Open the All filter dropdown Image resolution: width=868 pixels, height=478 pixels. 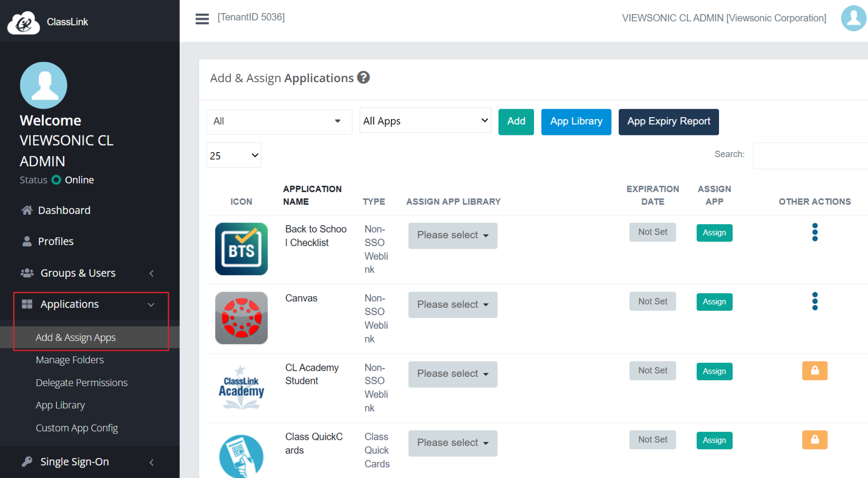pos(279,121)
